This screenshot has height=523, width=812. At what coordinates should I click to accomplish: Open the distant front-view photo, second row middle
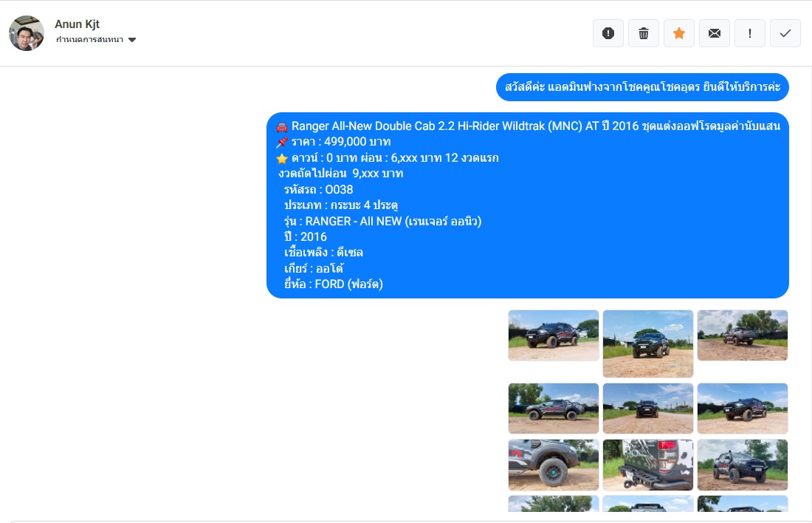pyautogui.click(x=648, y=409)
